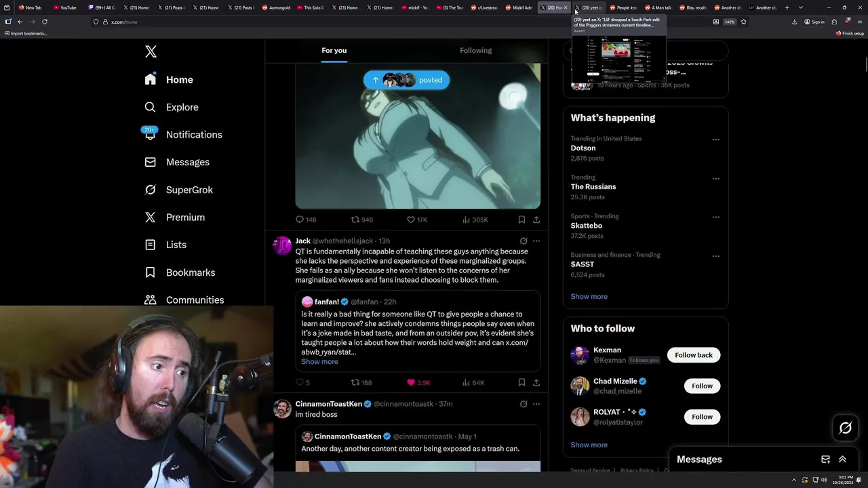This screenshot has height=488, width=868.
Task: Open Premium page
Action: (x=174, y=217)
